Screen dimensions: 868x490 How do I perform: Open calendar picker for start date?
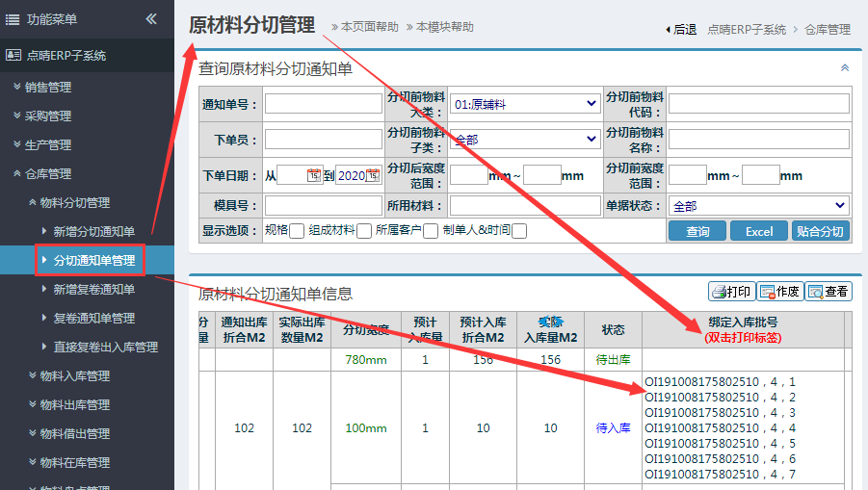tap(314, 176)
